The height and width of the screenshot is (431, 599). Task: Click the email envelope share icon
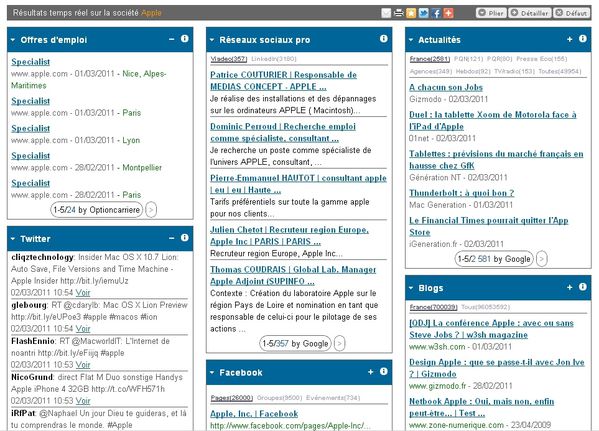pyautogui.click(x=386, y=13)
